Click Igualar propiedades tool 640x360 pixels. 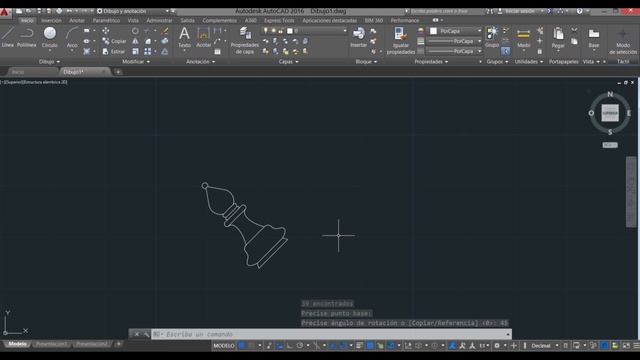(400, 40)
